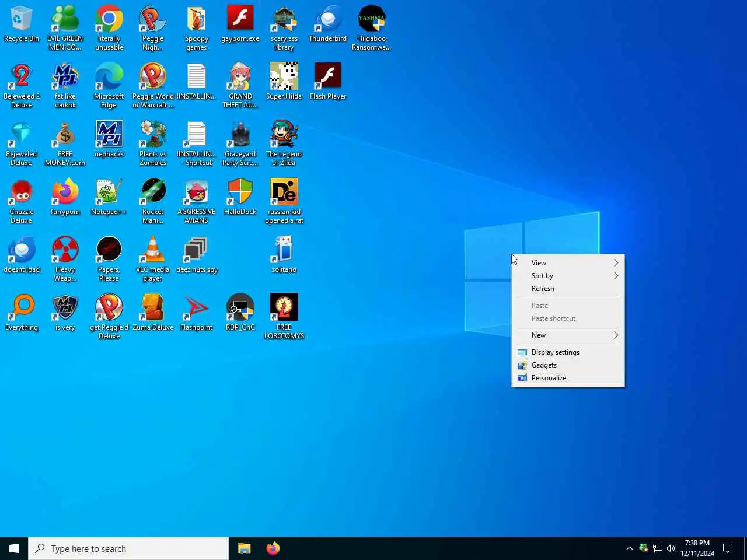The image size is (747, 560).
Task: Select the FREE LOBOTOMYS icon
Action: [284, 317]
